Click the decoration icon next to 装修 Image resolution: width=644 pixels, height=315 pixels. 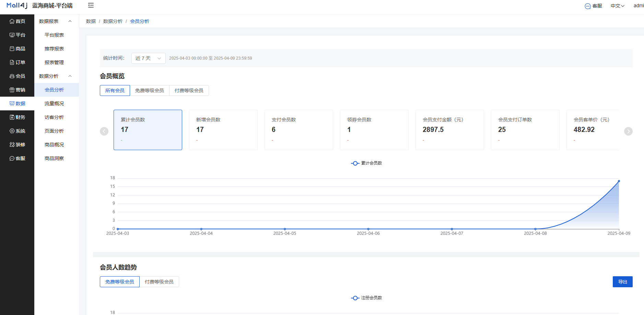(x=12, y=145)
